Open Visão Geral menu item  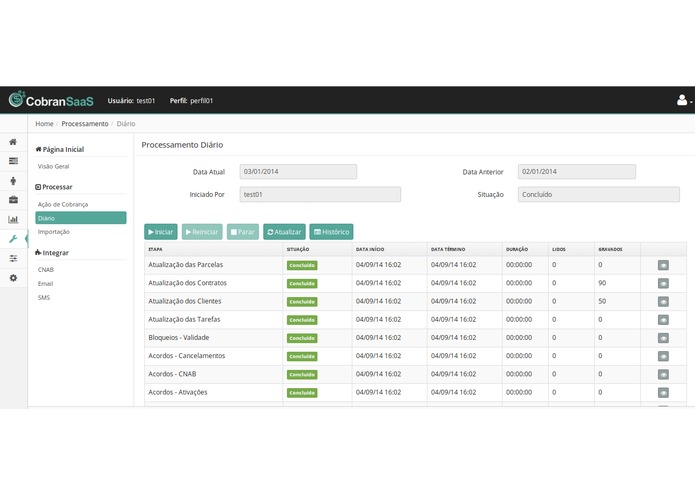tap(53, 166)
